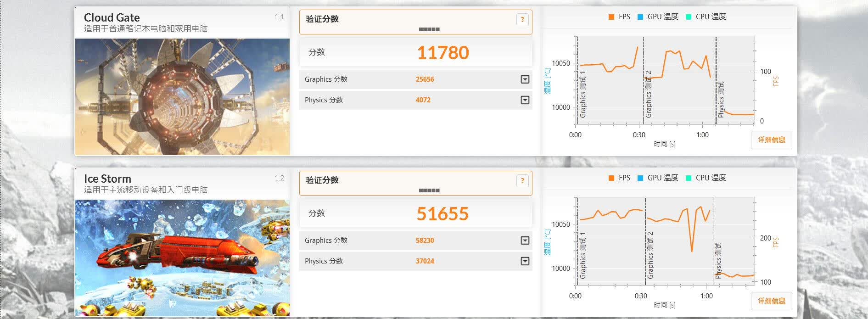868x319 pixels.
Task: Expand Ice Storm Physics score details
Action: click(525, 261)
